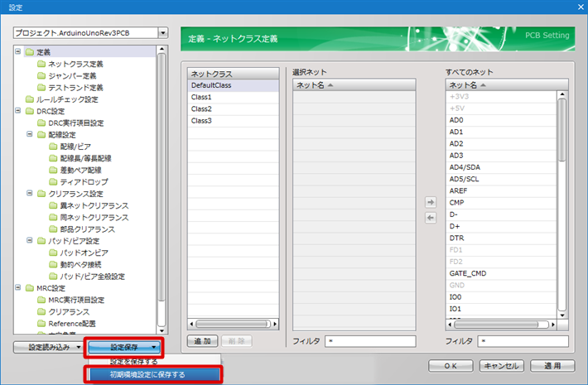Collapse the MRC設定 tree node
The width and height of the screenshot is (588, 385).
coord(17,287)
